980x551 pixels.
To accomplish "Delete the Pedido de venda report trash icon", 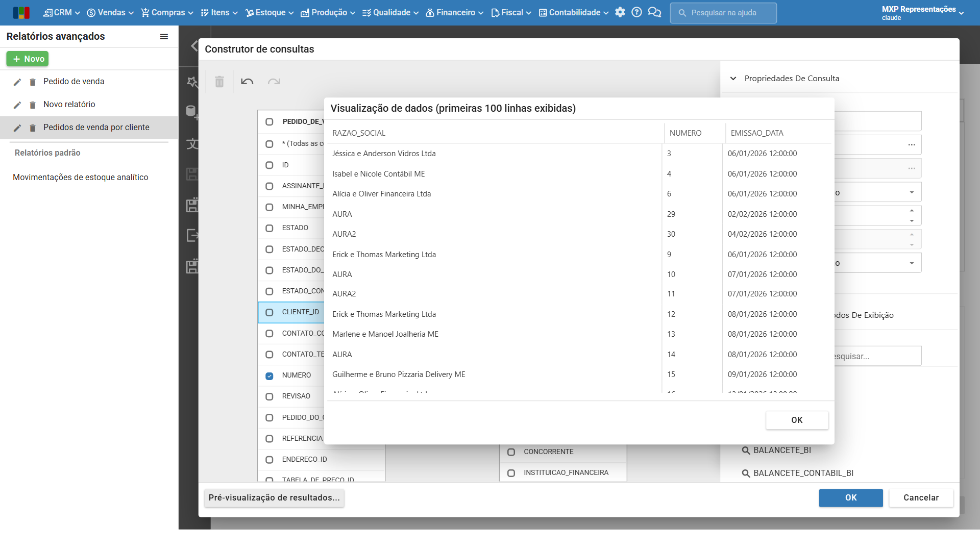I will pyautogui.click(x=33, y=82).
